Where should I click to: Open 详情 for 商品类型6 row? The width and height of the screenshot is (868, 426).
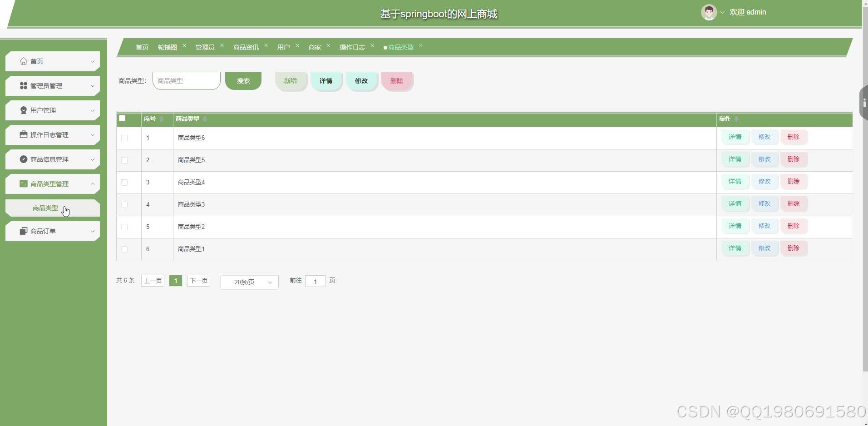click(735, 137)
